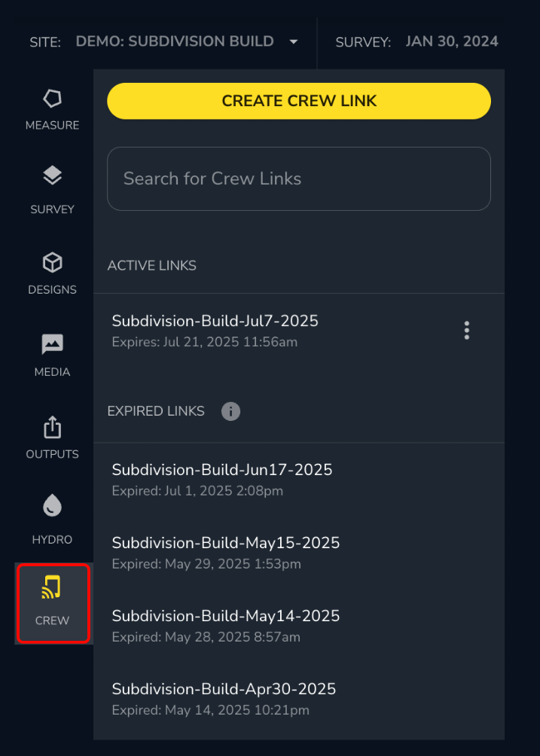Viewport: 540px width, 756px height.
Task: Select expired link Subdivision-Build-Apr30-2025
Action: click(224, 689)
